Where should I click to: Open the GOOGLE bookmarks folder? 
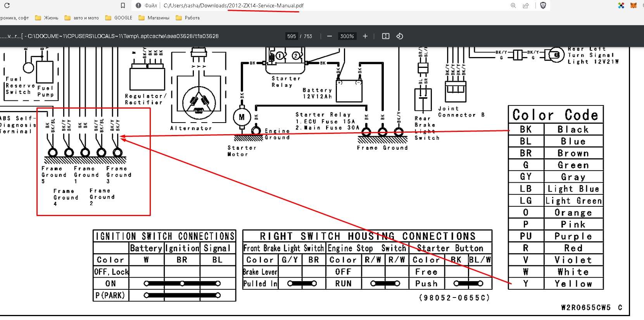pos(119,18)
